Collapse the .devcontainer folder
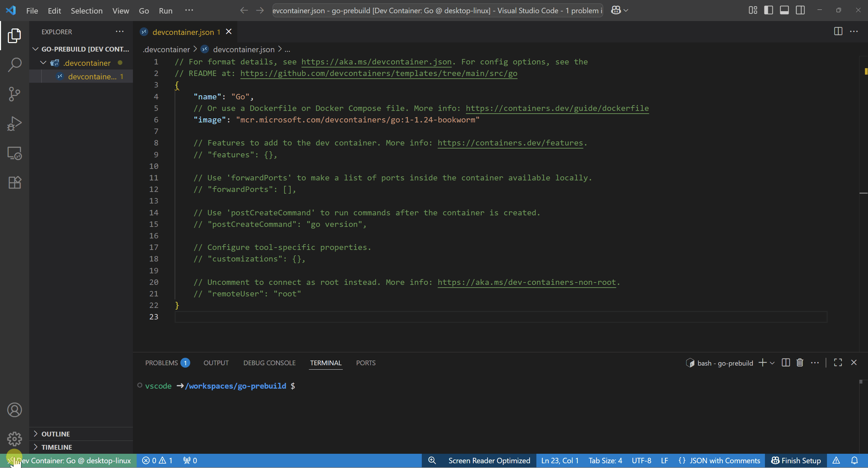Screen dimensions: 868x468 [x=81, y=63]
